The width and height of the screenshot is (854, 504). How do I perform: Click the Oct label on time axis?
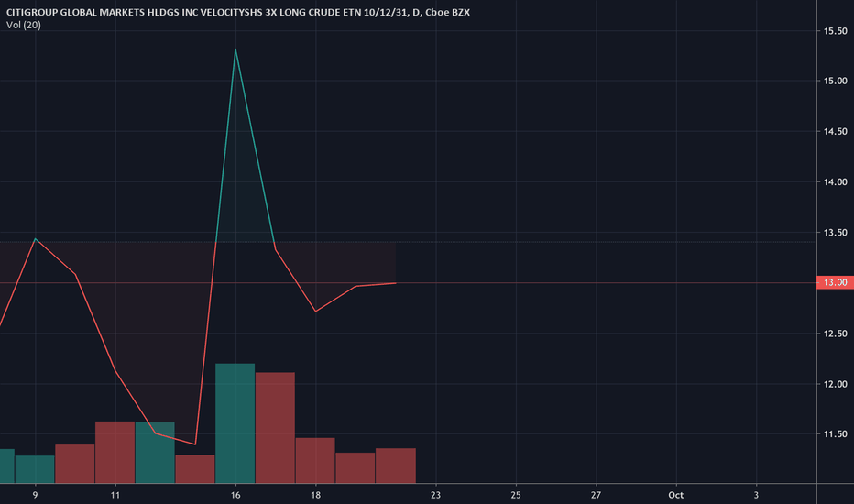point(676,495)
